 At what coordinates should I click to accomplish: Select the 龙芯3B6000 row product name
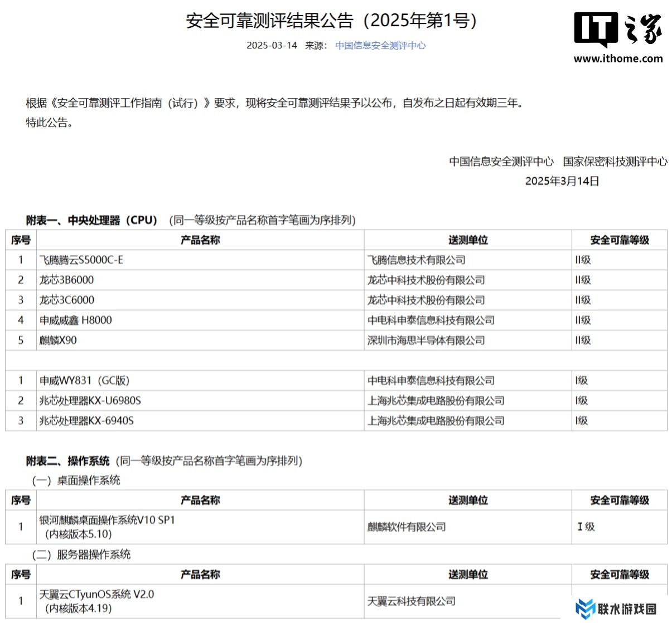66,280
